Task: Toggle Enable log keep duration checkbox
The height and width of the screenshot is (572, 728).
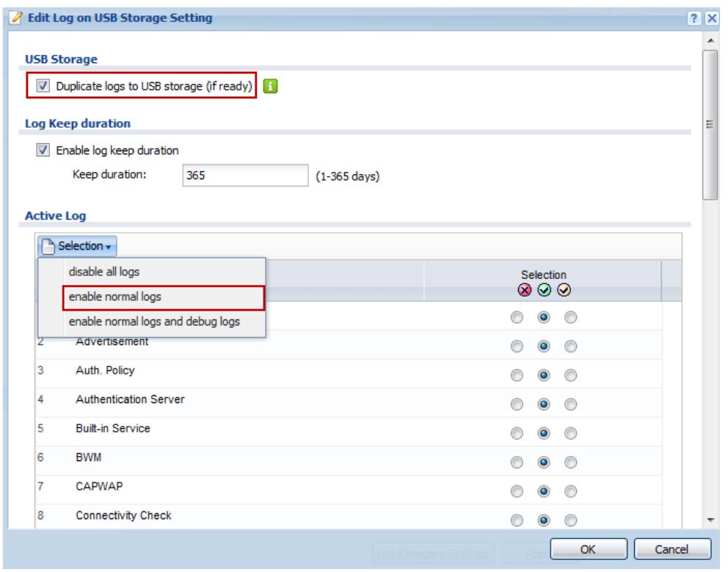Action: click(43, 150)
